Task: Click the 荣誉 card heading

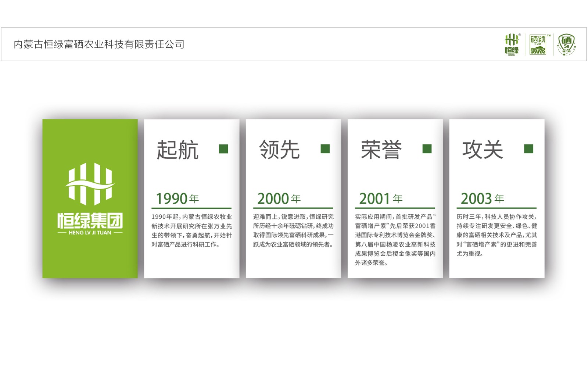Action: pyautogui.click(x=381, y=150)
